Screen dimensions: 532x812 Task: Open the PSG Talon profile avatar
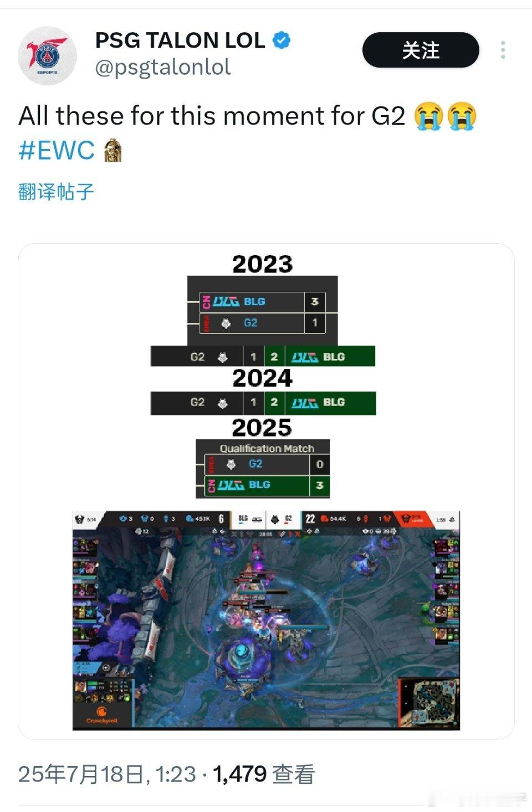tap(47, 55)
